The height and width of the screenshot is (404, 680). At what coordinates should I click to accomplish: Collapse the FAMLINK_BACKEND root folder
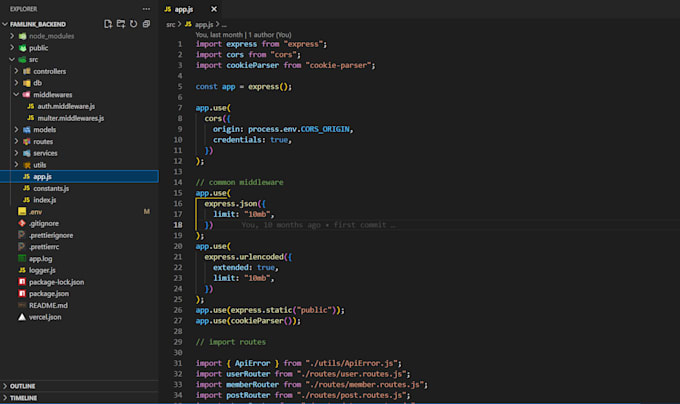coord(5,24)
